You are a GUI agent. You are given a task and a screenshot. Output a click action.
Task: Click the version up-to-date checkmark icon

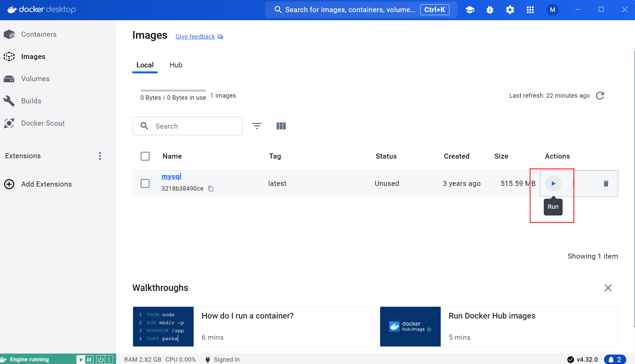point(571,360)
